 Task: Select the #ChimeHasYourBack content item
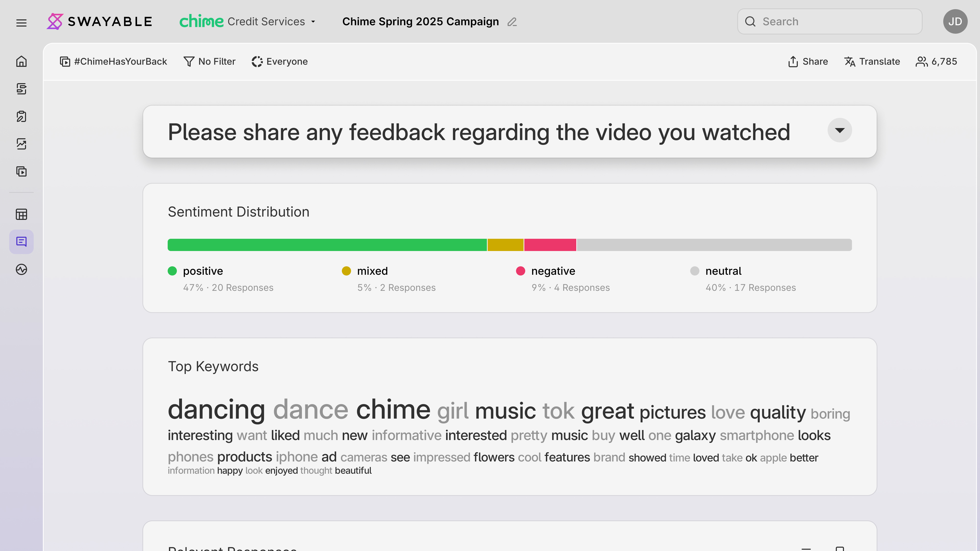click(113, 61)
